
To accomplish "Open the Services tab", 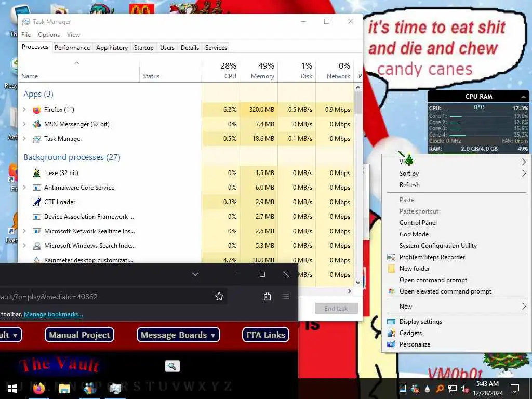I will (x=216, y=47).
